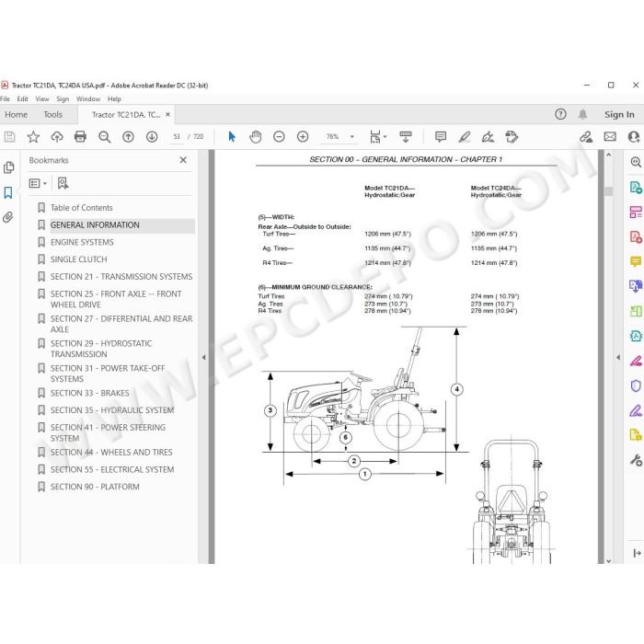Screen dimensions: 644x644
Task: Open the find text magnifier icon
Action: (104, 137)
